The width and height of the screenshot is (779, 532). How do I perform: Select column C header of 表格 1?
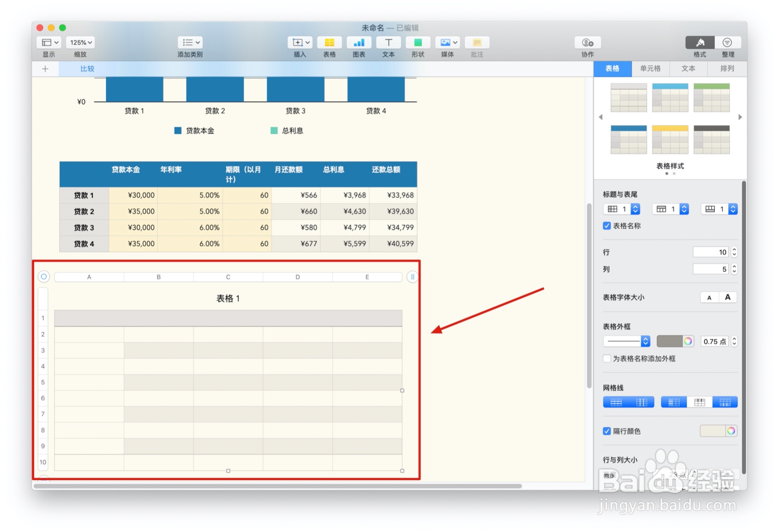point(228,277)
